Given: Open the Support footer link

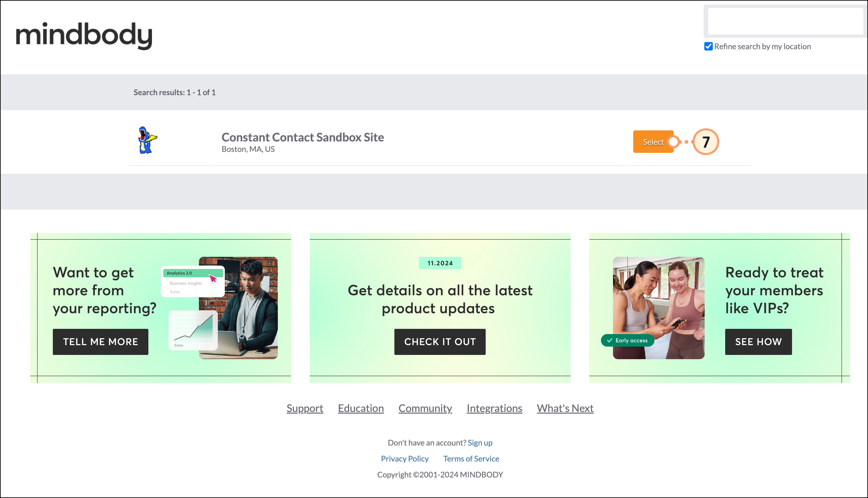Looking at the screenshot, I should click(305, 408).
